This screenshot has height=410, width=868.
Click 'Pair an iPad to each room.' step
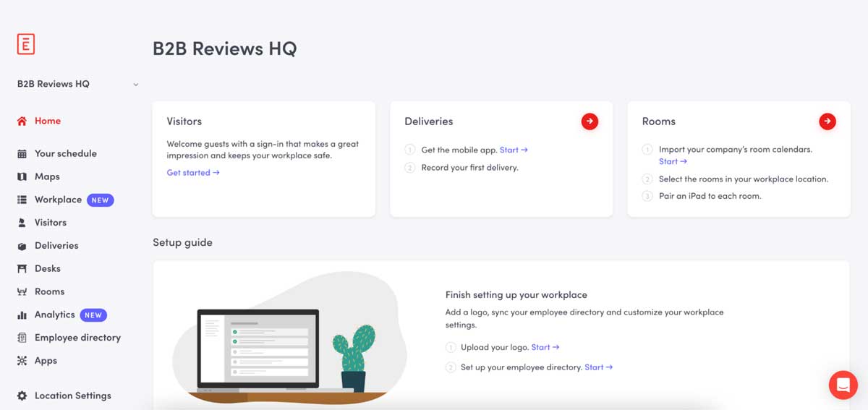click(710, 197)
